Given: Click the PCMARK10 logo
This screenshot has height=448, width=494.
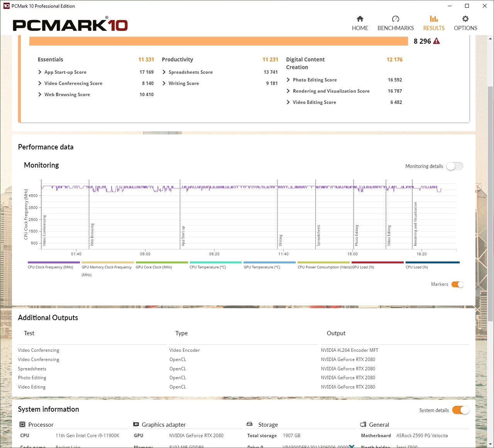Looking at the screenshot, I should (70, 25).
